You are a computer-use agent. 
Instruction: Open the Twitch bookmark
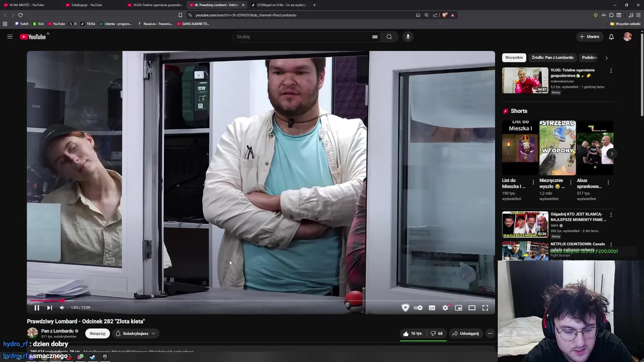click(22, 24)
